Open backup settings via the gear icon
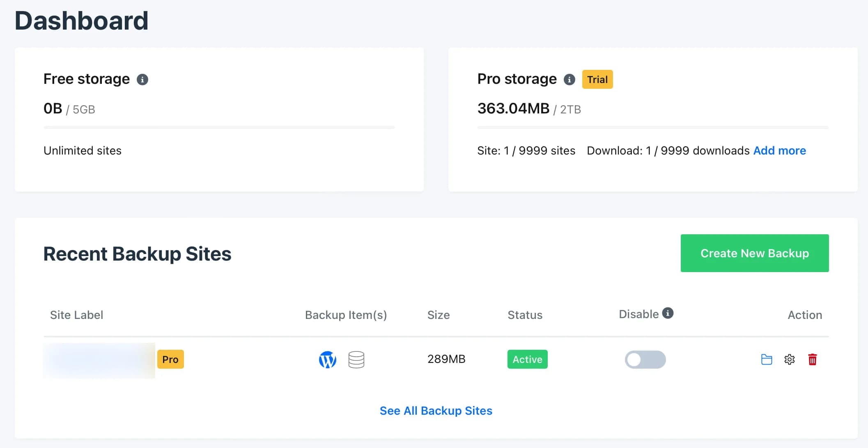The width and height of the screenshot is (868, 448). pos(789,359)
